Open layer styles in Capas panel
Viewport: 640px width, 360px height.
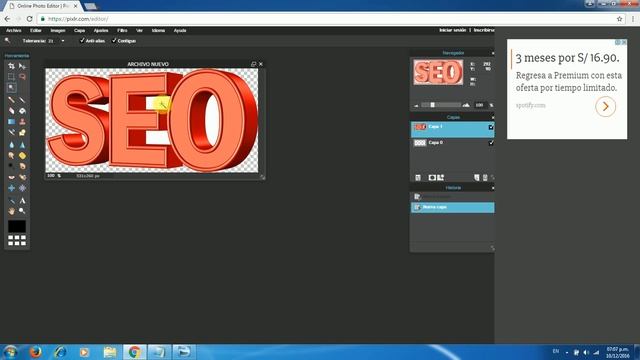[441, 178]
